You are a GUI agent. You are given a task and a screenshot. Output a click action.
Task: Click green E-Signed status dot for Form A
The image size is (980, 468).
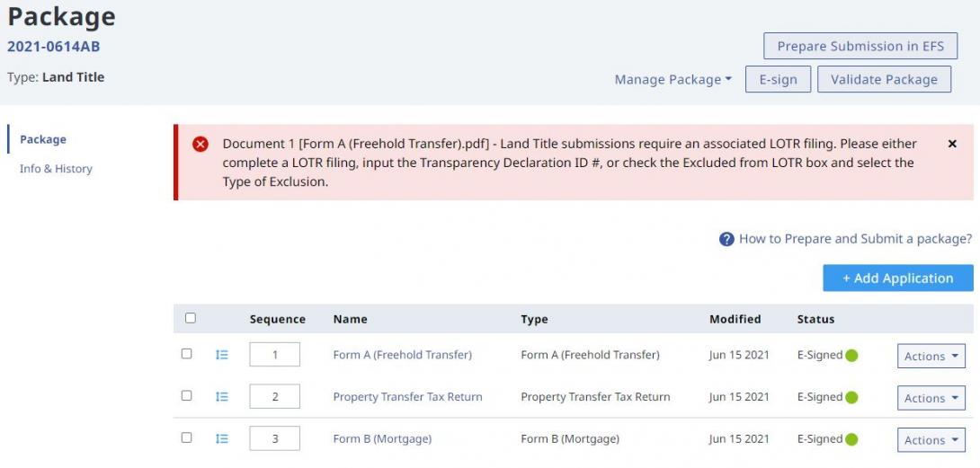point(851,356)
